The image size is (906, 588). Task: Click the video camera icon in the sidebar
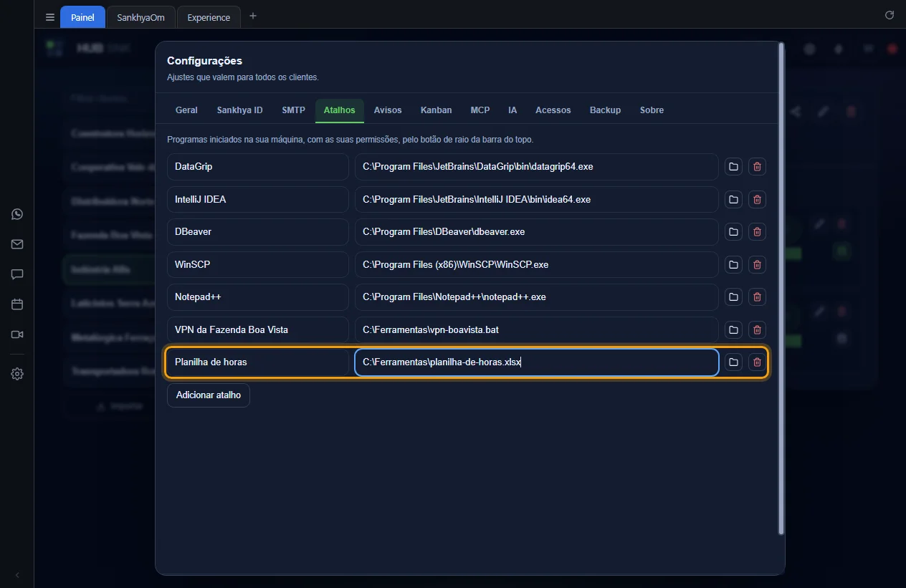(17, 334)
